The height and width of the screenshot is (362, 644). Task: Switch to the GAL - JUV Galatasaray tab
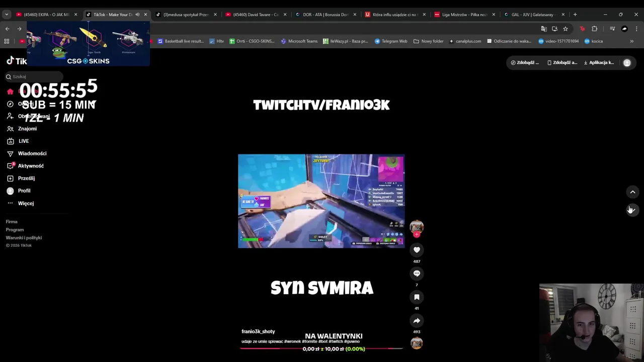click(x=534, y=15)
